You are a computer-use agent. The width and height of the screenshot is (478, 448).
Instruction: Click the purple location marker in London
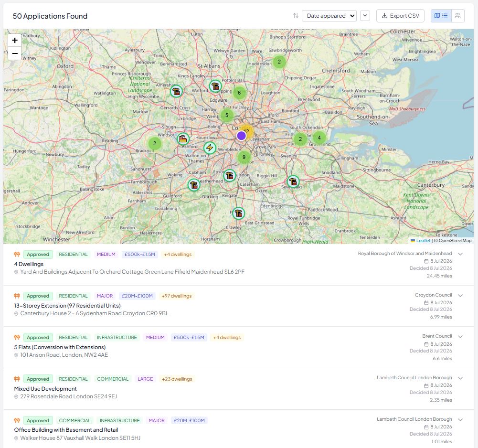click(x=241, y=136)
